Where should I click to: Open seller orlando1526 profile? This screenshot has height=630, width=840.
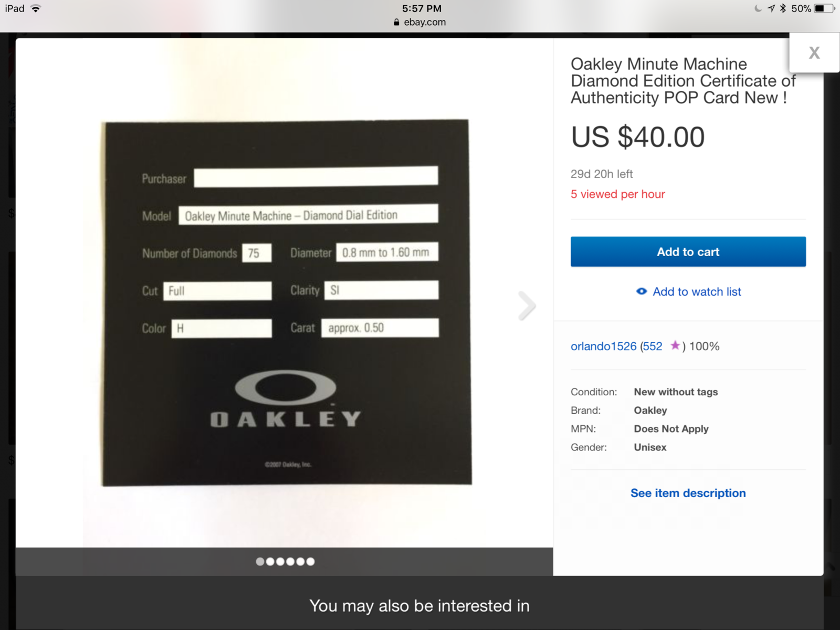point(603,346)
